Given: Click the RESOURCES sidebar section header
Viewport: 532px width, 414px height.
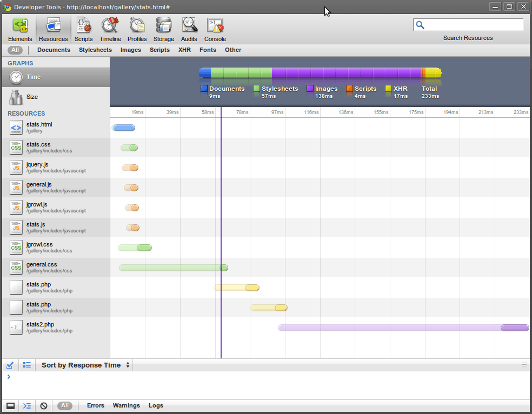Looking at the screenshot, I should pyautogui.click(x=26, y=113).
